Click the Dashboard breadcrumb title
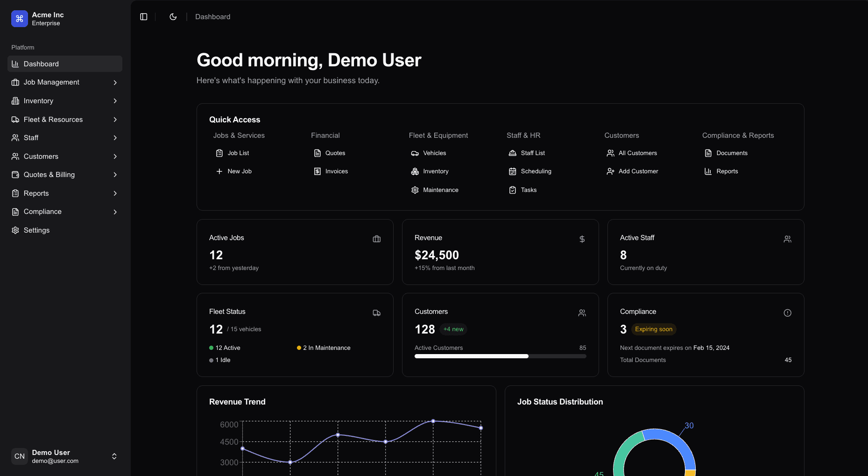This screenshot has width=868, height=476. (213, 17)
